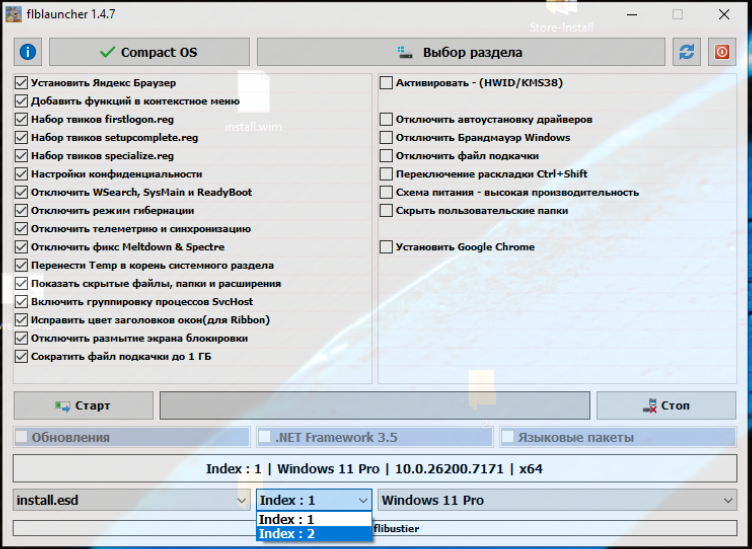752x549 pixels.
Task: Click the blue info icon button
Action: pos(28,52)
